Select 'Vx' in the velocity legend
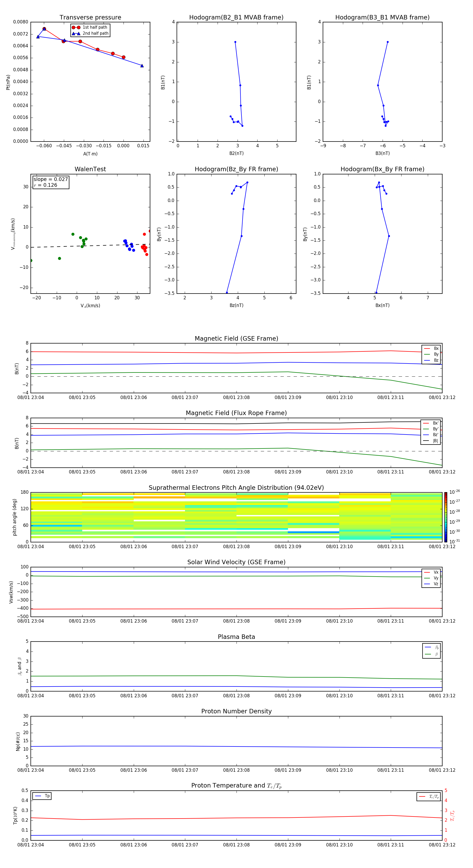The width and height of the screenshot is (473, 868). (x=431, y=572)
